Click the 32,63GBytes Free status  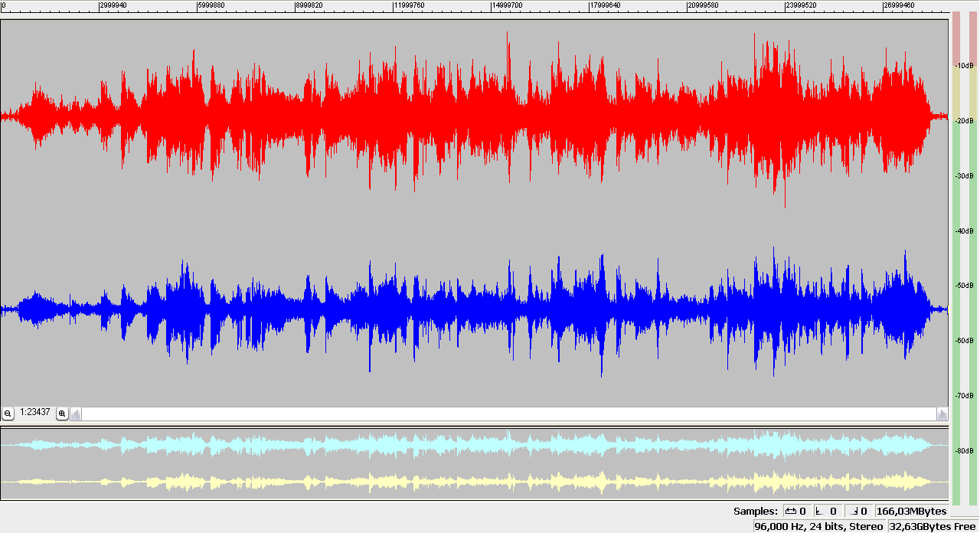[933, 526]
